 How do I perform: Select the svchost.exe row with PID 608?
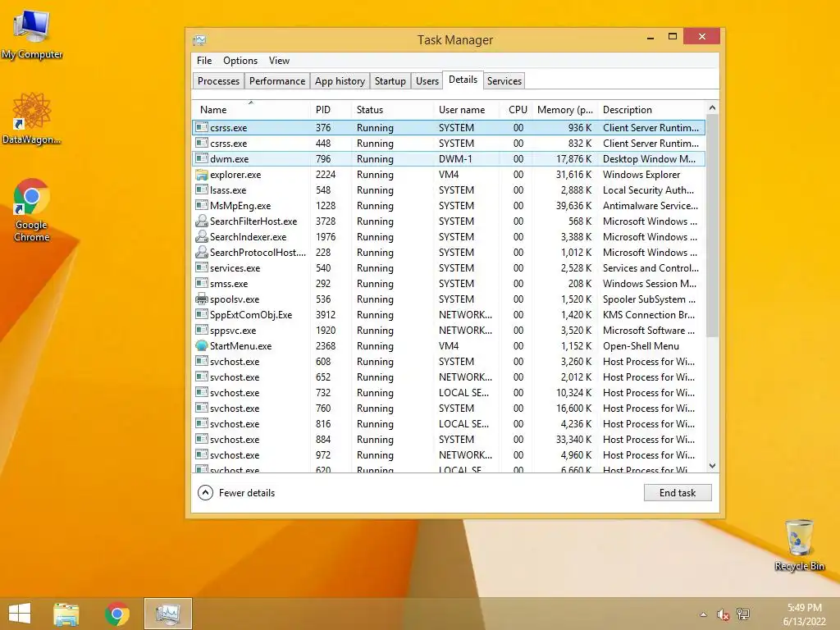tap(449, 362)
